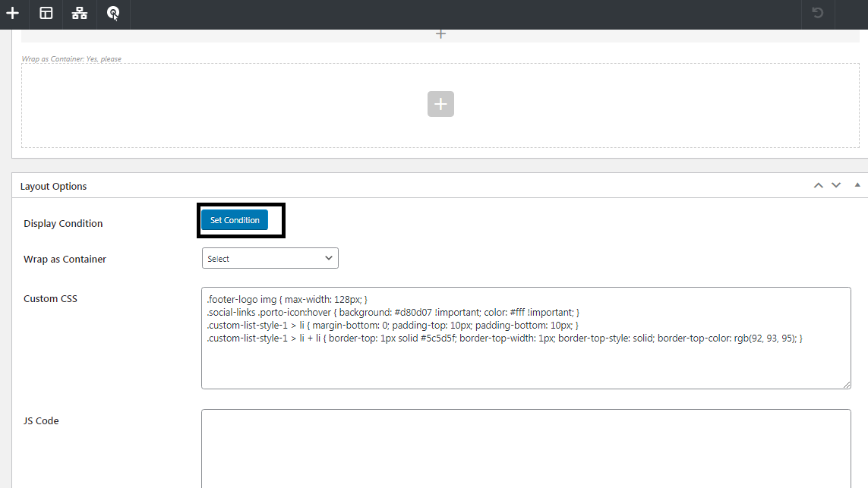
Task: Click the search/preview magnifier icon in toolbar
Action: 113,13
